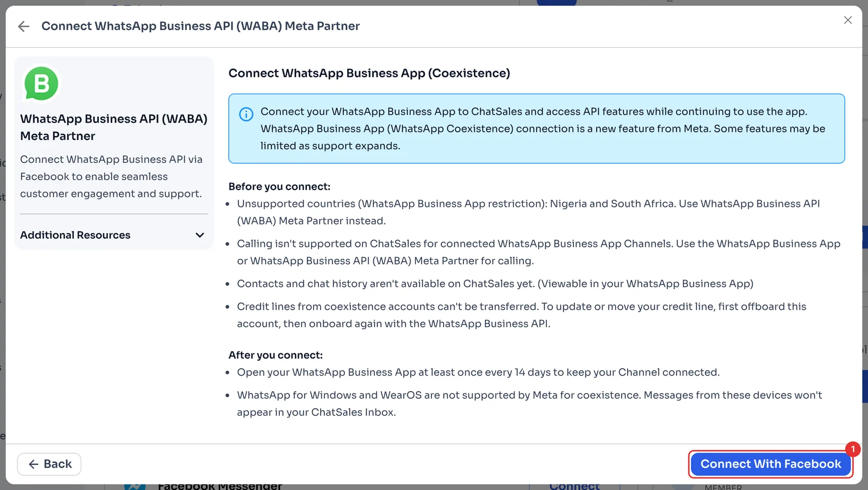Close the Connect WhatsApp dialog with X

coord(848,20)
